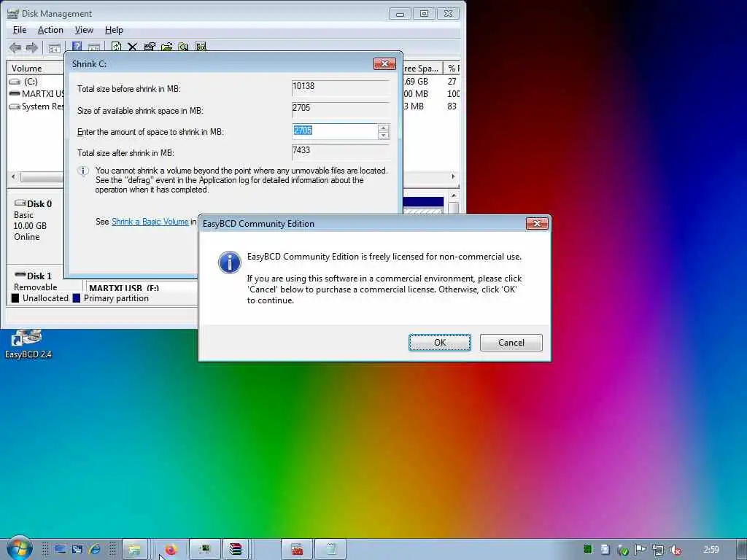Viewport: 747px width, 560px height.
Task: Click the rightmost Disk Management toolbar icon
Action: 201,47
